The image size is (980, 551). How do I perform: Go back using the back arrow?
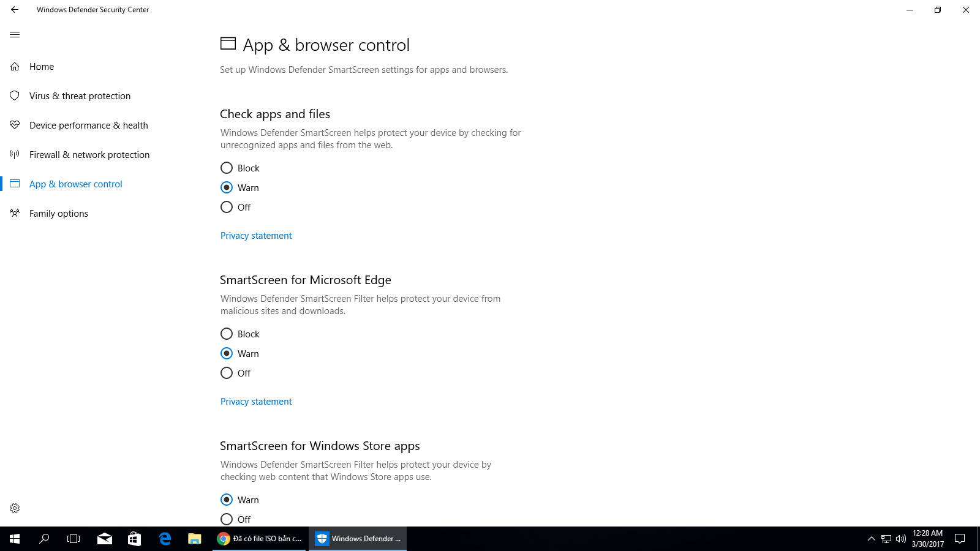[15, 10]
